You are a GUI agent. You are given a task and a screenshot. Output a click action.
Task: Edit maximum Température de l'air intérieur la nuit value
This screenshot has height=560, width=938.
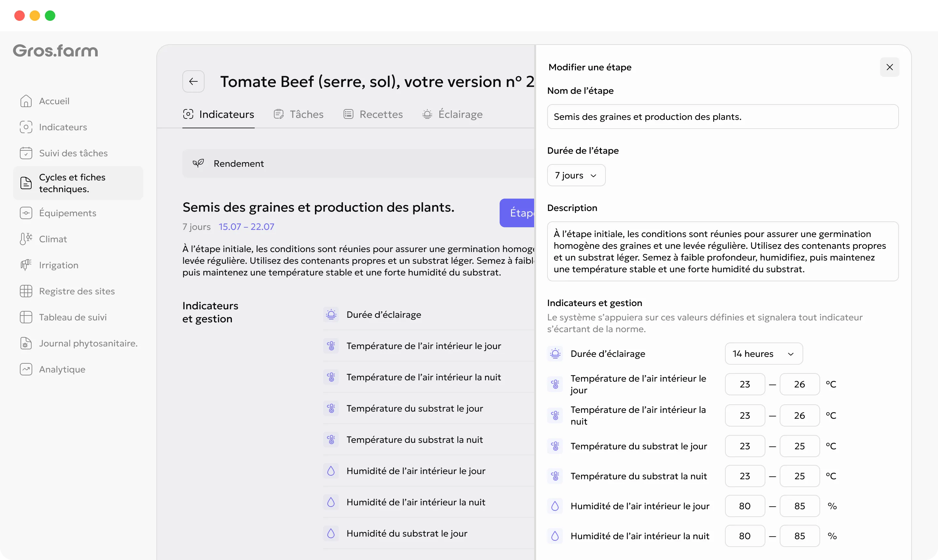coord(800,416)
